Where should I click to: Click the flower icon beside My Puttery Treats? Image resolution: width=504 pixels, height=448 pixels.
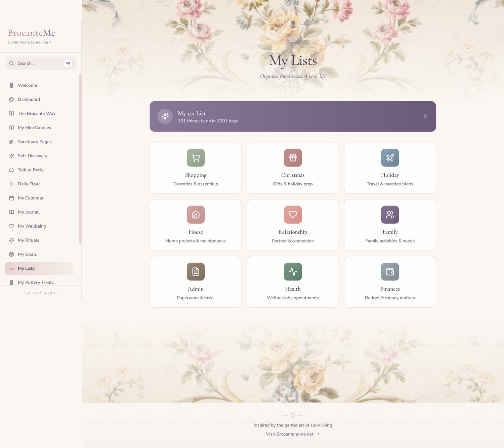(11, 283)
